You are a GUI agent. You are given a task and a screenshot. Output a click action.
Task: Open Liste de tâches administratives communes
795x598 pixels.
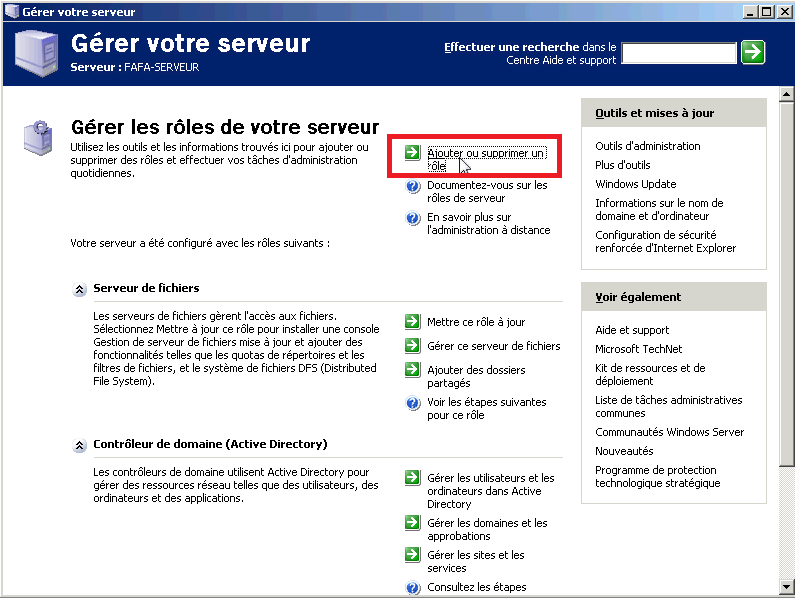click(x=669, y=406)
